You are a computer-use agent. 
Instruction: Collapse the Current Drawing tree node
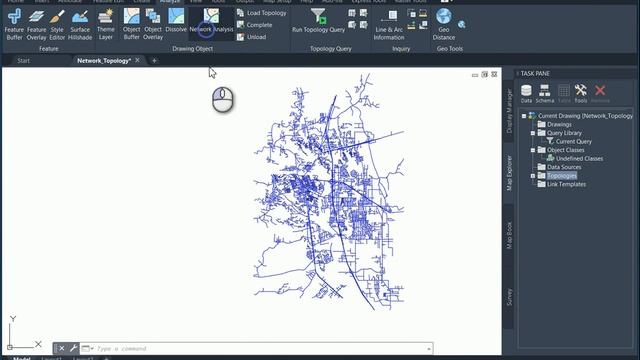(524, 116)
